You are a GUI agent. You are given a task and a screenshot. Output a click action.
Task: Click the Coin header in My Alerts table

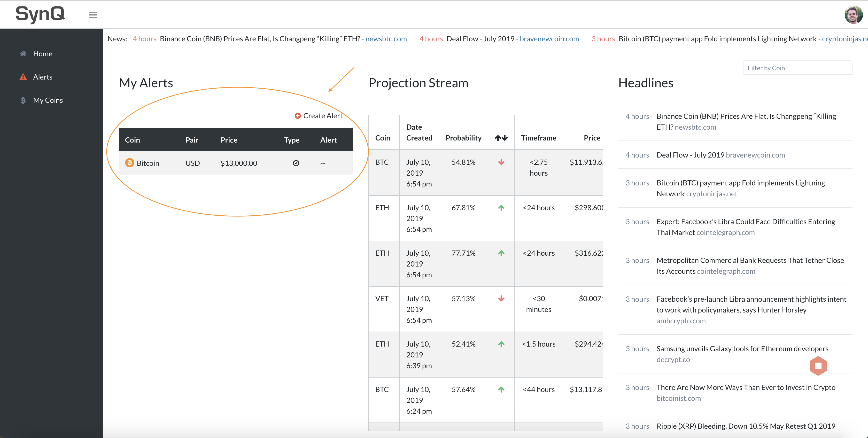(133, 140)
